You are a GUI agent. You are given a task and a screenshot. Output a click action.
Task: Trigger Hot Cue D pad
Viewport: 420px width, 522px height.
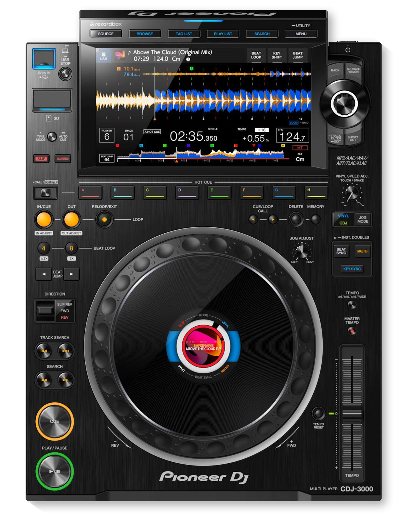click(187, 193)
